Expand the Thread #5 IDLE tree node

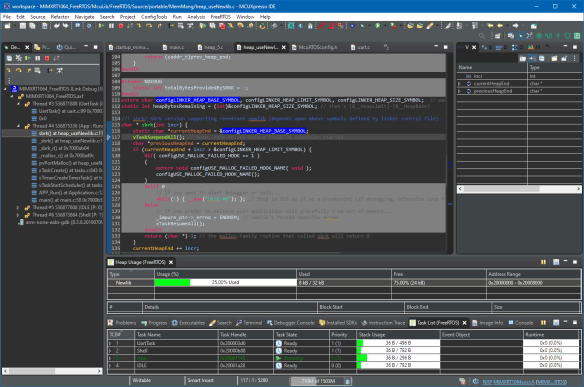point(18,207)
